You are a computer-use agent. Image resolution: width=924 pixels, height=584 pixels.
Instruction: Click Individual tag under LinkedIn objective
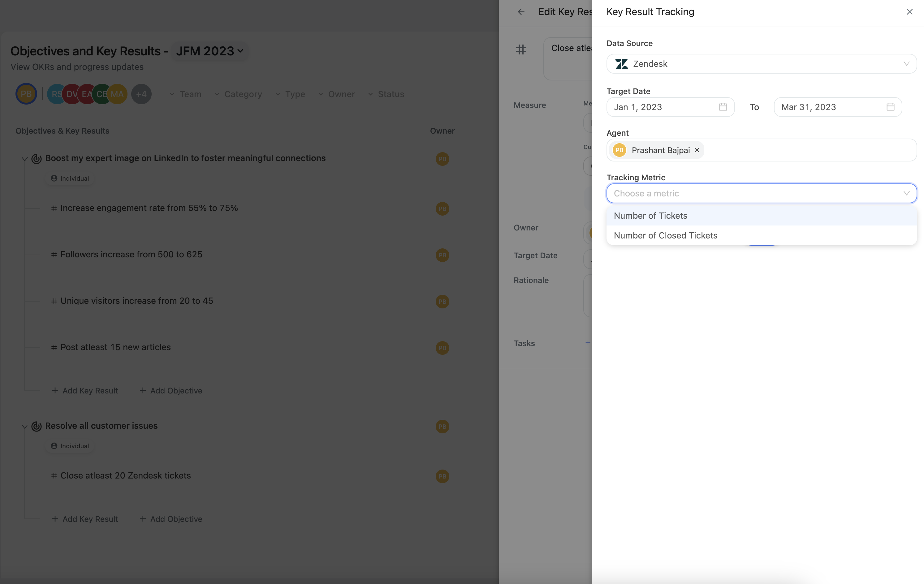(x=70, y=179)
